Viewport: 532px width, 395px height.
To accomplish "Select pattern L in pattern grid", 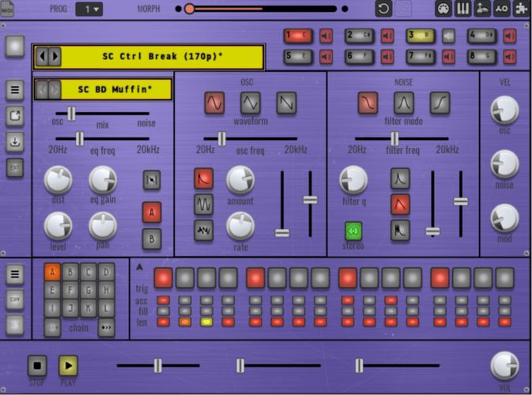I will click(106, 309).
